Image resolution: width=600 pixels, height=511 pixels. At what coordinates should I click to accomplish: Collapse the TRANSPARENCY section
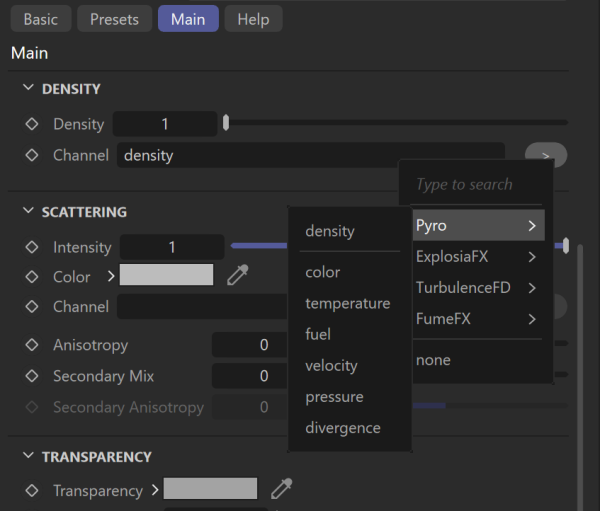click(x=27, y=457)
